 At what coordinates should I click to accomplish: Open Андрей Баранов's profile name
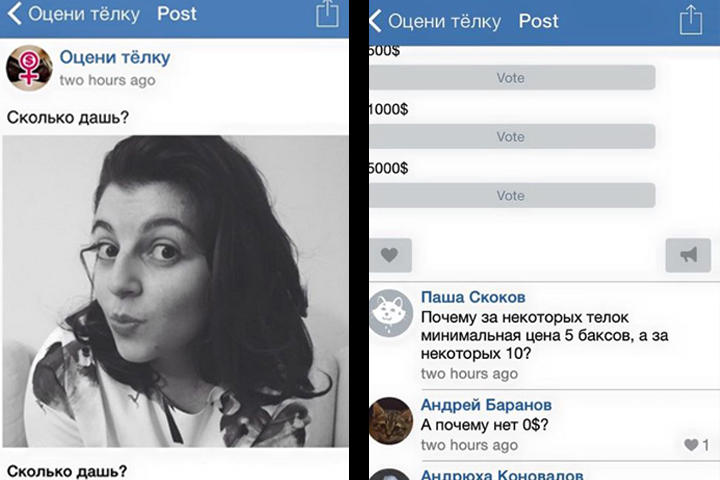486,405
